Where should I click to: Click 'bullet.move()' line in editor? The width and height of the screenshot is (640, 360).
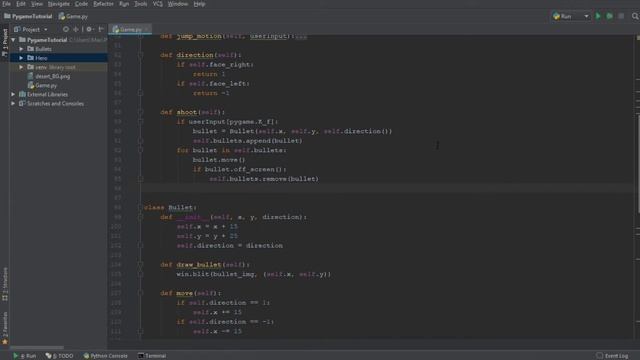click(219, 160)
